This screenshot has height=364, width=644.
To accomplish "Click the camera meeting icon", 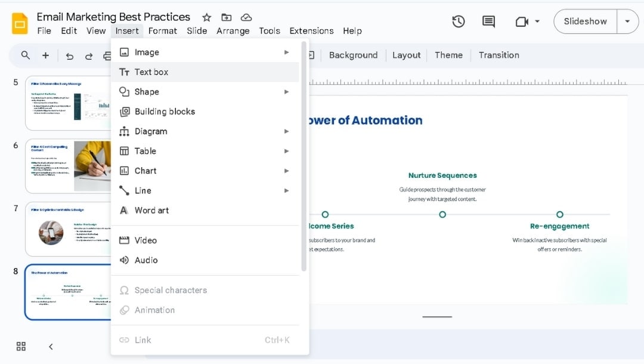I will point(522,21).
